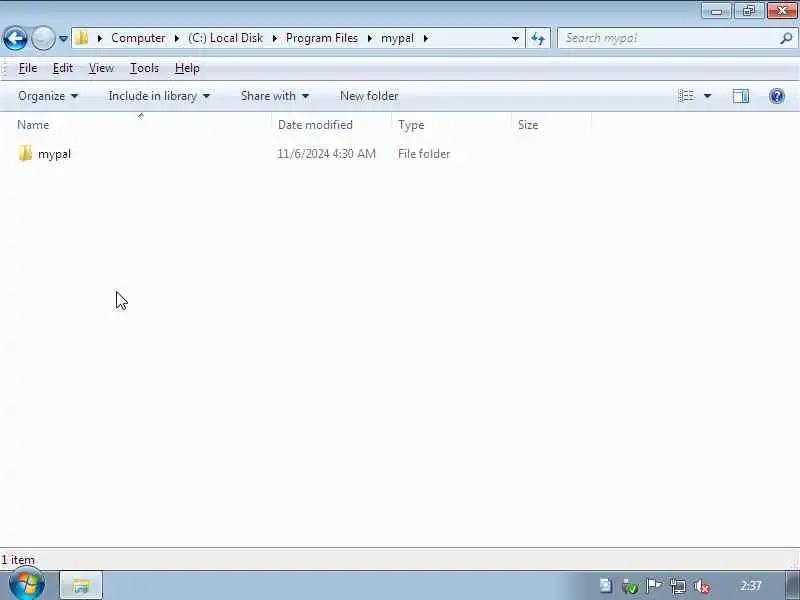Click the 1 item status bar text

pos(18,560)
